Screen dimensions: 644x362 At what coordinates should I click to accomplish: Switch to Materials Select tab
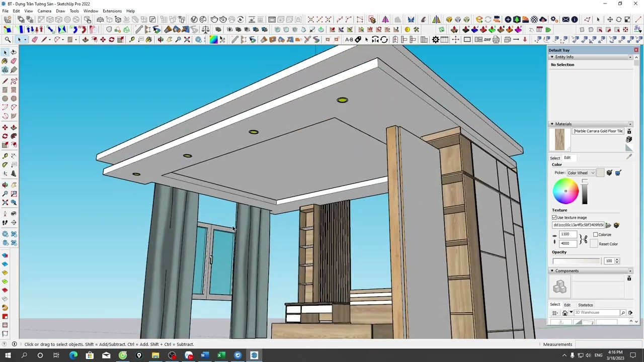(x=555, y=158)
